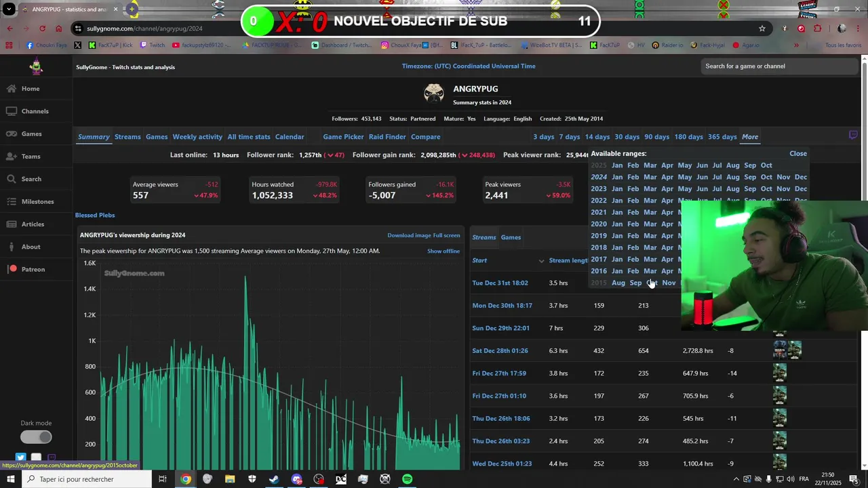Click the Windows taskbar search box
This screenshot has width=868, height=488.
coord(88,479)
